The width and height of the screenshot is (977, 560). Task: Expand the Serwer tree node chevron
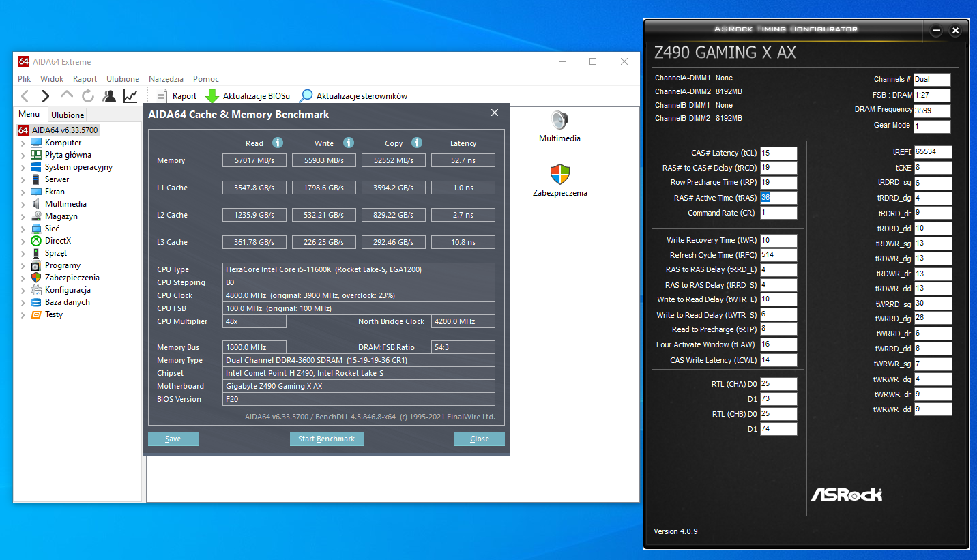[23, 179]
